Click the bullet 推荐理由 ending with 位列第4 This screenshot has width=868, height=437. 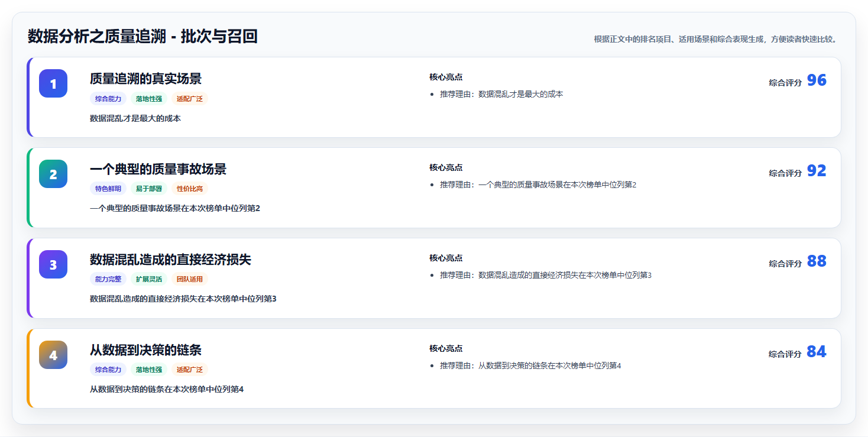pos(530,365)
